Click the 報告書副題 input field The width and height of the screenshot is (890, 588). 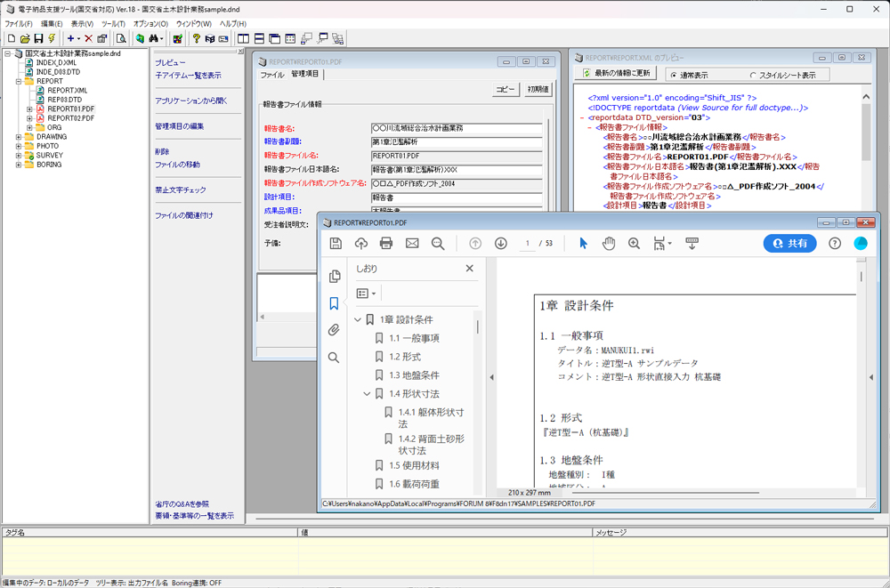pos(457,142)
